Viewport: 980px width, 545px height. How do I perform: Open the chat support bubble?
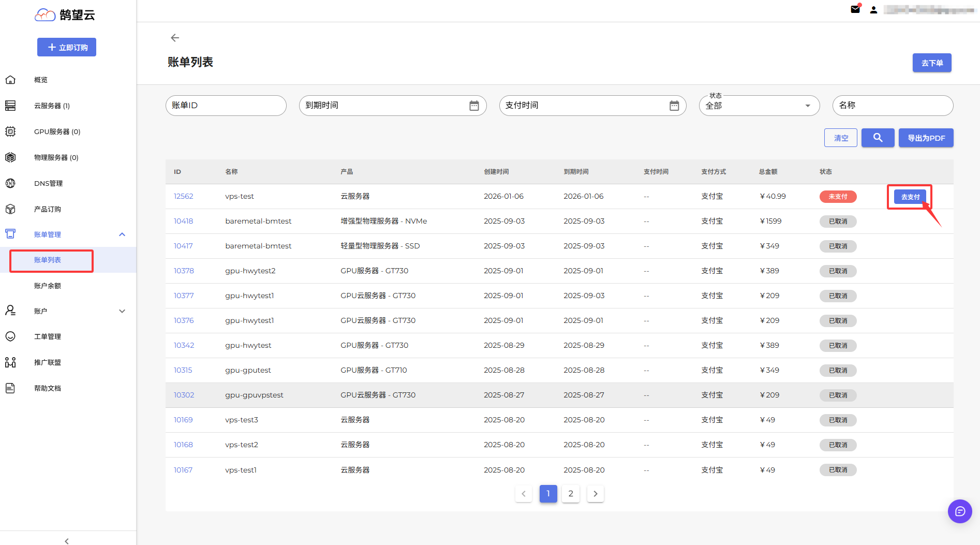pyautogui.click(x=959, y=511)
